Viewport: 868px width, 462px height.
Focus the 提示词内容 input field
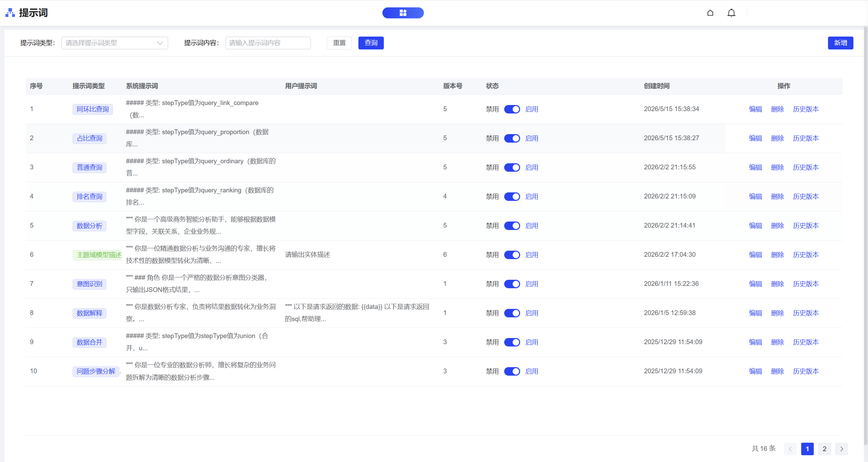[268, 43]
